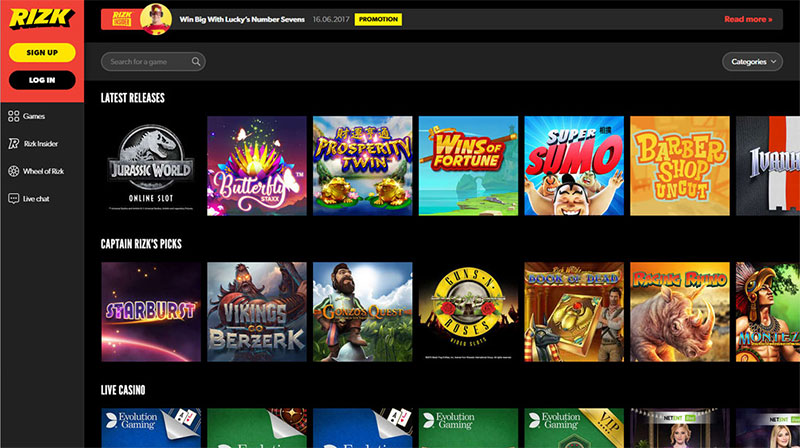This screenshot has height=448, width=800.
Task: Open the Starburst game
Action: point(151,312)
